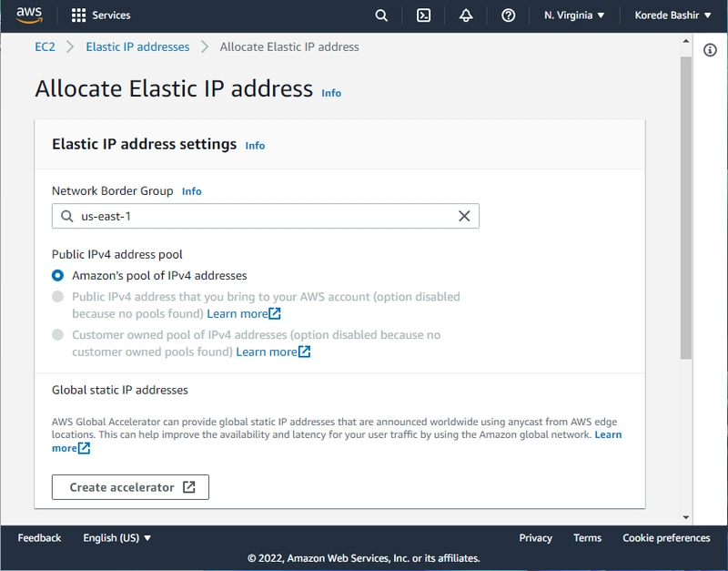Click the external link icon next to Global Accelerator 'more'

84,448
